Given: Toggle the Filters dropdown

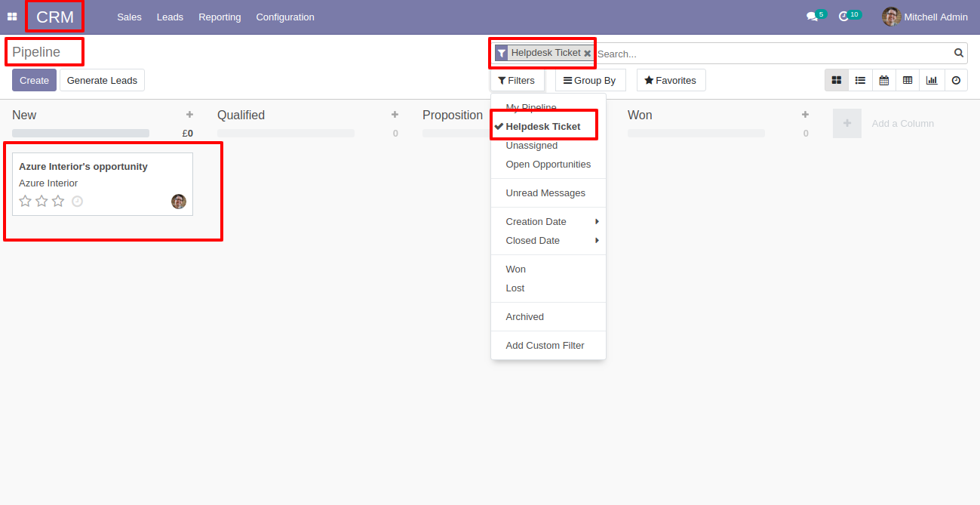Looking at the screenshot, I should tap(517, 80).
